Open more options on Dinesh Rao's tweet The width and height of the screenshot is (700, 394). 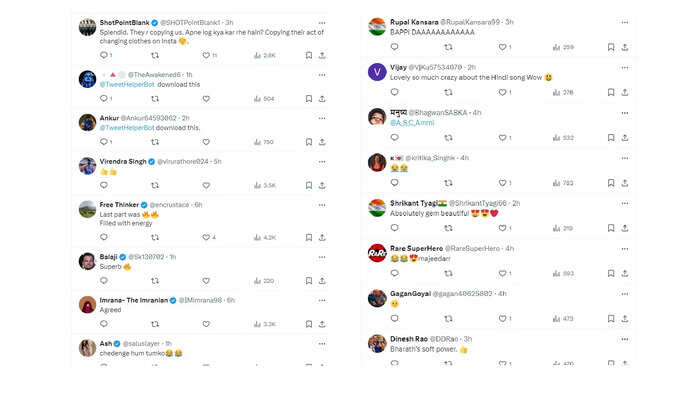[x=625, y=340]
